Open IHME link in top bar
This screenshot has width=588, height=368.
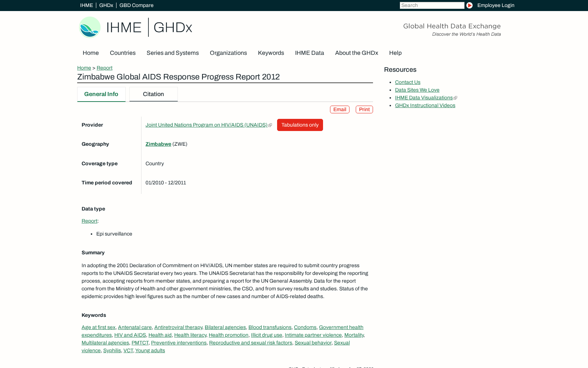[x=86, y=5]
